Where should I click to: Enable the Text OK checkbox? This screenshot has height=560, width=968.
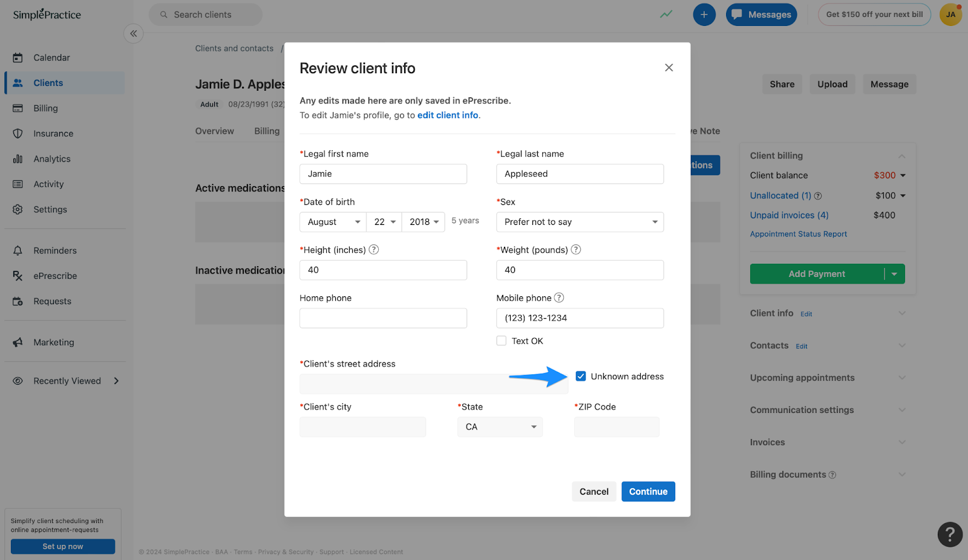click(x=501, y=340)
